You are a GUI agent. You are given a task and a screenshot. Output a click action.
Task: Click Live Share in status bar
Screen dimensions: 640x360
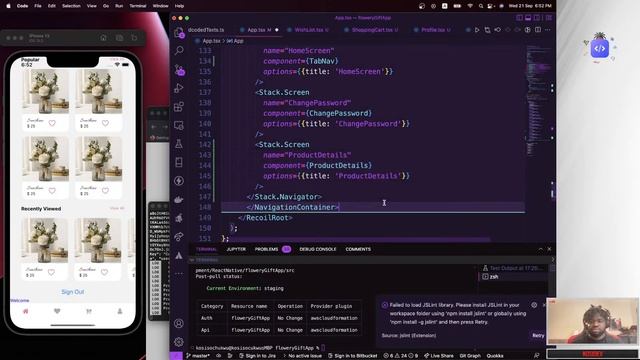[x=439, y=356]
